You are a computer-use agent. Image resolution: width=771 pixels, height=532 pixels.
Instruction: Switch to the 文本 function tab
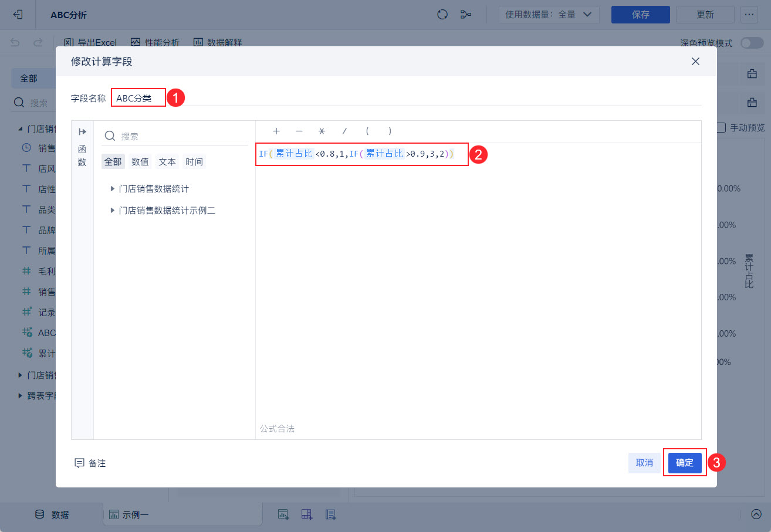coord(167,161)
